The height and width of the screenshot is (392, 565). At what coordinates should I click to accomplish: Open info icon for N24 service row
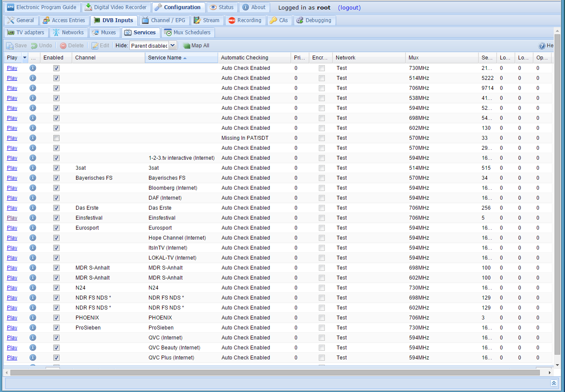click(x=33, y=288)
